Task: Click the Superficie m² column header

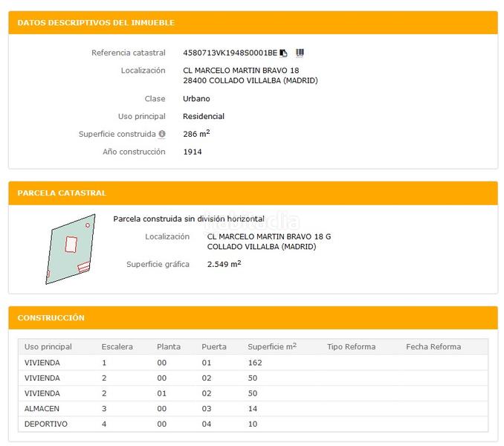Action: click(x=272, y=347)
